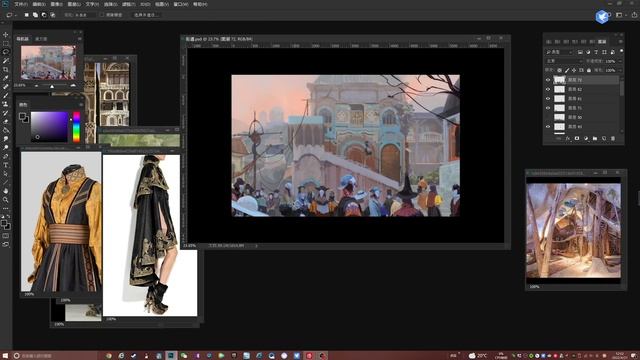Open tool preset picker in options bar
The image size is (640, 360).
11,15
